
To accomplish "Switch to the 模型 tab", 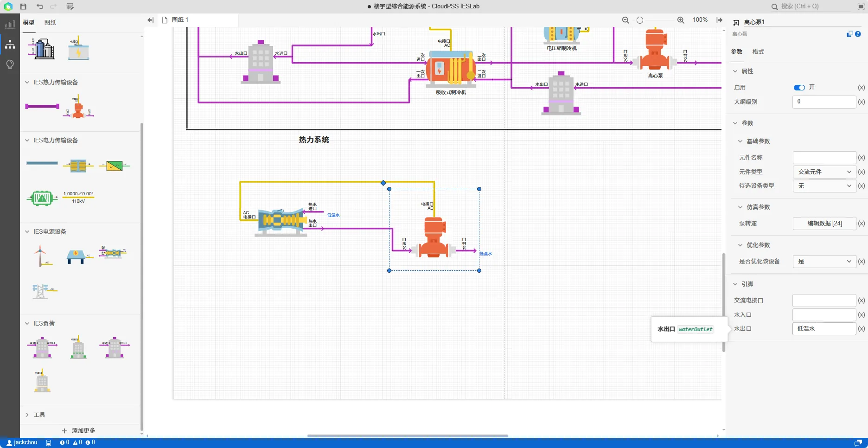I will [29, 22].
